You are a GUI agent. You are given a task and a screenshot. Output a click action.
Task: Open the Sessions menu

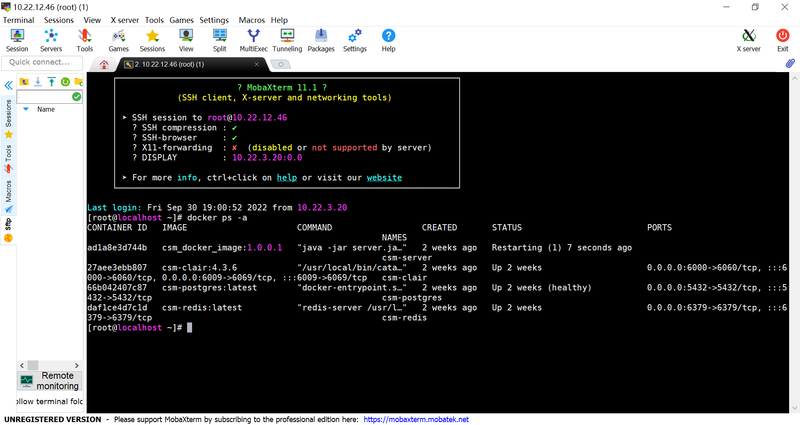point(59,20)
